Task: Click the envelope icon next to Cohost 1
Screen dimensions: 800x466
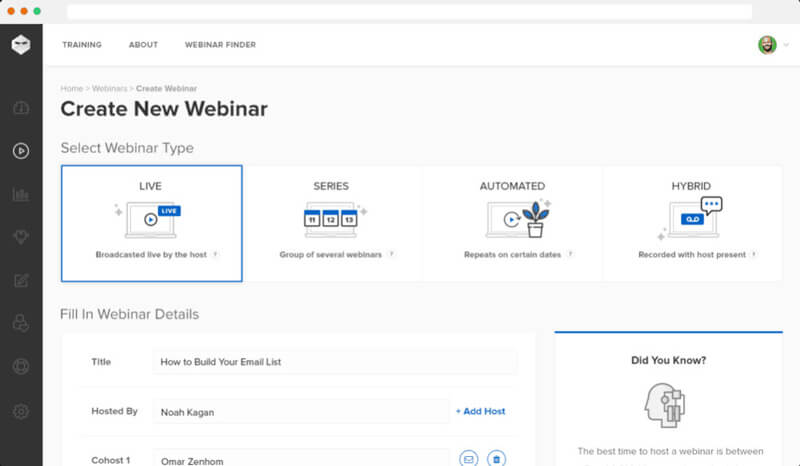Action: pos(468,459)
